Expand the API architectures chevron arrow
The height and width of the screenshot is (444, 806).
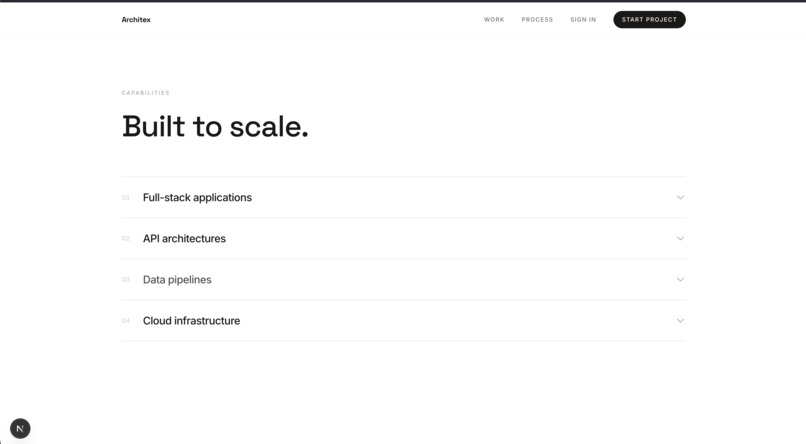point(680,238)
